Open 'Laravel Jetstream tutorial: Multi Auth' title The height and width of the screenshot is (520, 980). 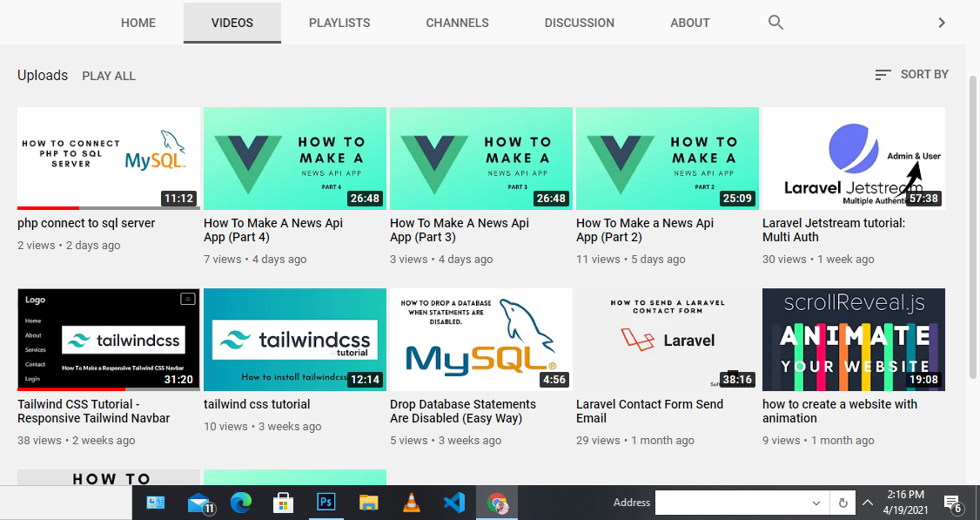834,230
